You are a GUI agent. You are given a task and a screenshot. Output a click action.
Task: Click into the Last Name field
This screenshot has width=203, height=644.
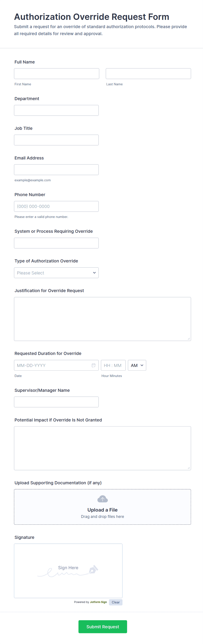coord(148,74)
